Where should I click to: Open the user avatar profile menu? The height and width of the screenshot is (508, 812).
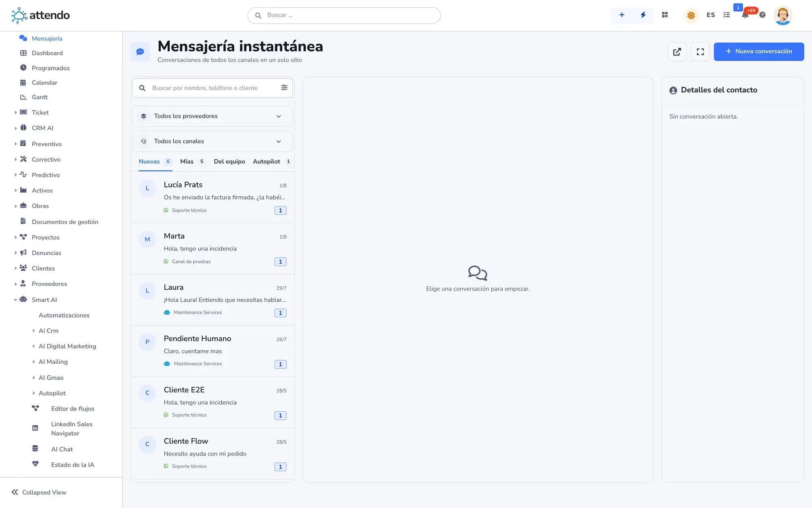point(783,15)
